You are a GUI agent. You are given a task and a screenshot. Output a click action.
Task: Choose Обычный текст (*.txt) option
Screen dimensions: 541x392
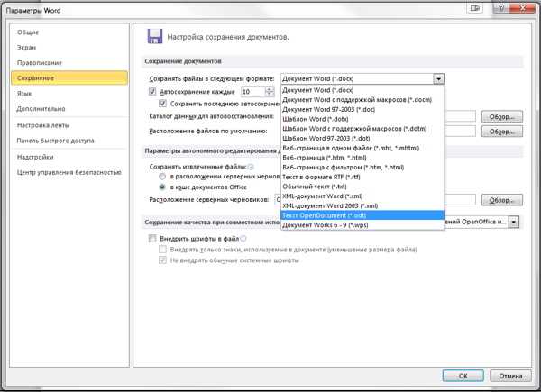[362, 187]
